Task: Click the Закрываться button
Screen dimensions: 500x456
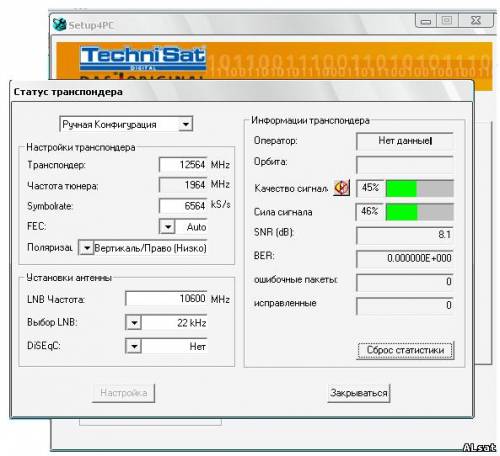Action: pyautogui.click(x=359, y=393)
